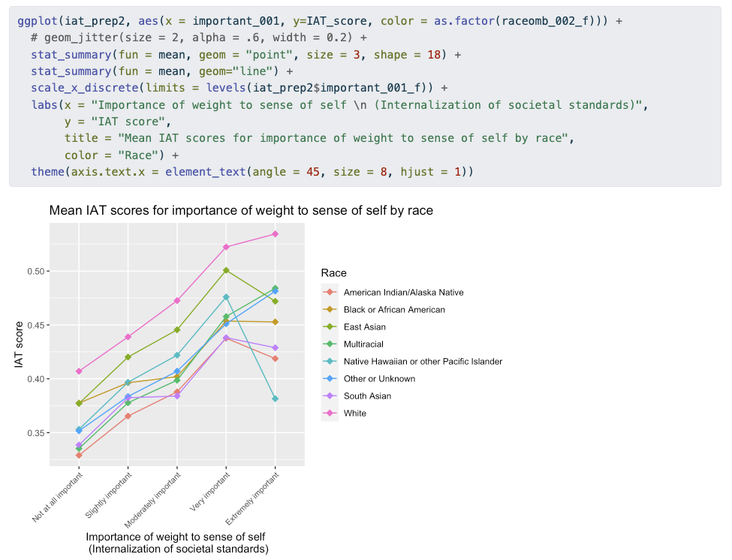Screen dimensions: 732x560
Task: Click the White data point at Extremely important
Action: tap(276, 234)
